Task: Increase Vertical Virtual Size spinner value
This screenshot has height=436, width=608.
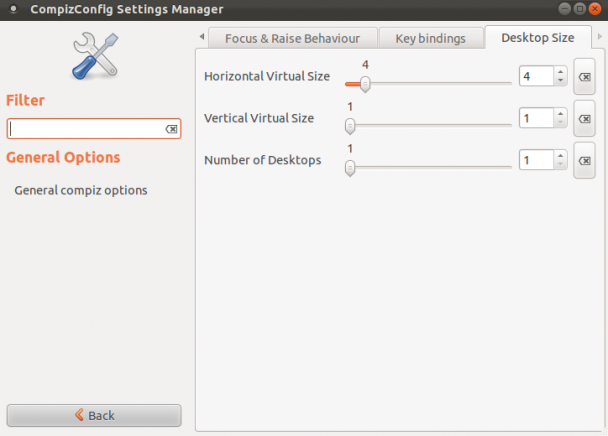Action: click(x=560, y=114)
